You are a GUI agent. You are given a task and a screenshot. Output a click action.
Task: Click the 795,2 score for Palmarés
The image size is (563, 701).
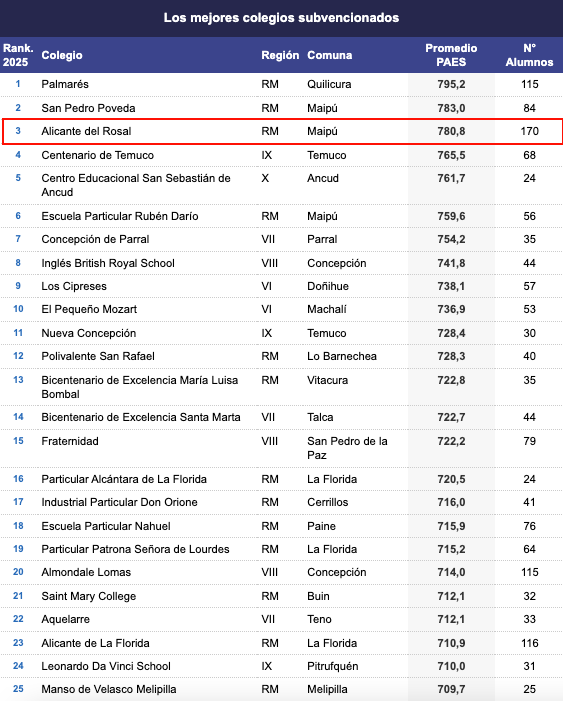point(451,84)
